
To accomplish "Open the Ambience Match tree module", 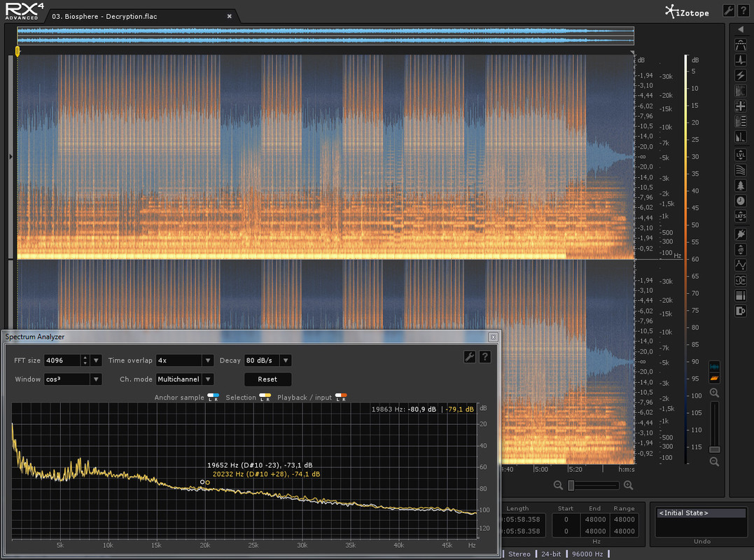I will (x=741, y=185).
